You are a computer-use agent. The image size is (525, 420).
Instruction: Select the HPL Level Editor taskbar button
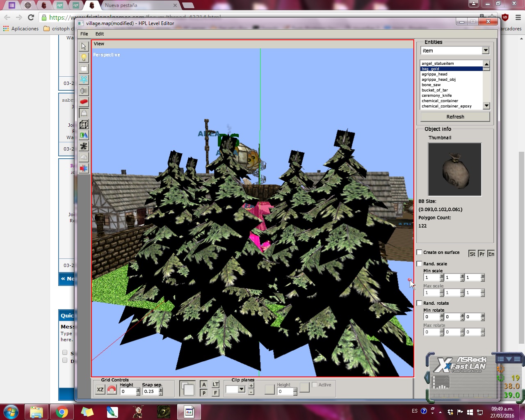(x=189, y=412)
